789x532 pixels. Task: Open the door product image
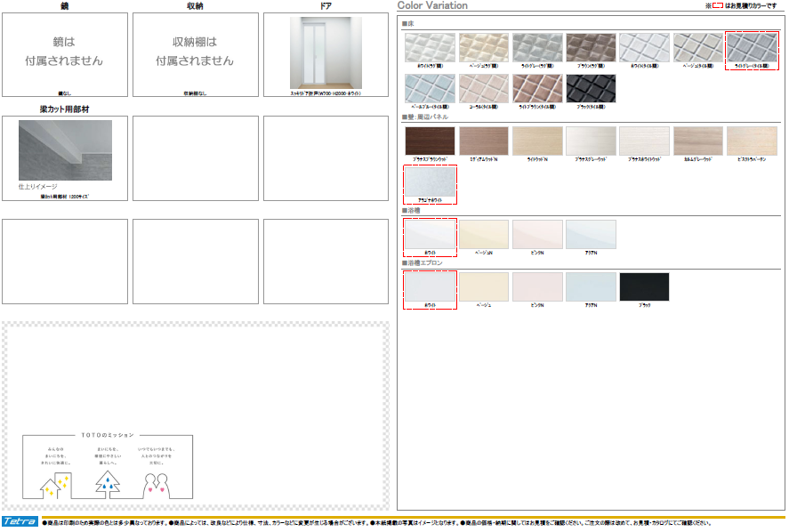326,52
